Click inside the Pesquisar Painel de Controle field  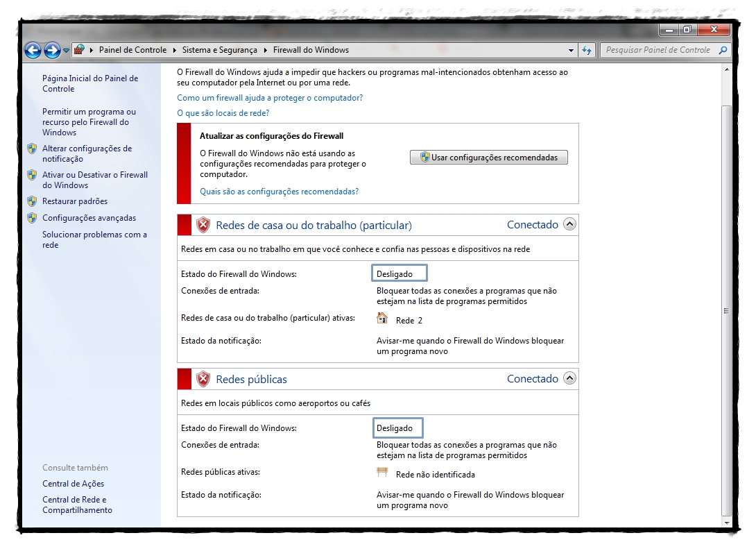pyautogui.click(x=659, y=50)
